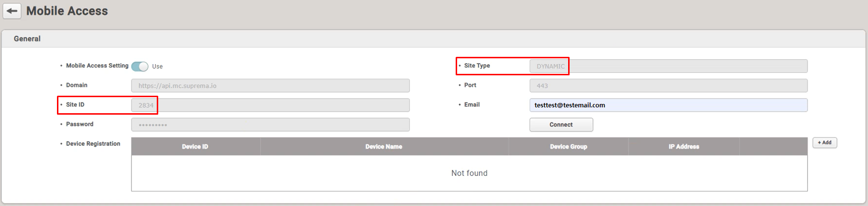Click the IP Address column header
The width and height of the screenshot is (868, 206).
683,147
